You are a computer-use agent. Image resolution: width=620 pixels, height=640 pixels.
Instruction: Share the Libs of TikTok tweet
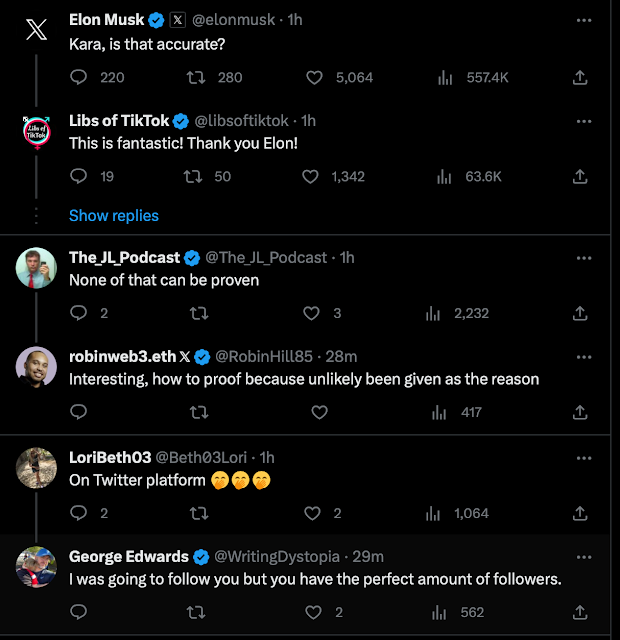(x=579, y=176)
